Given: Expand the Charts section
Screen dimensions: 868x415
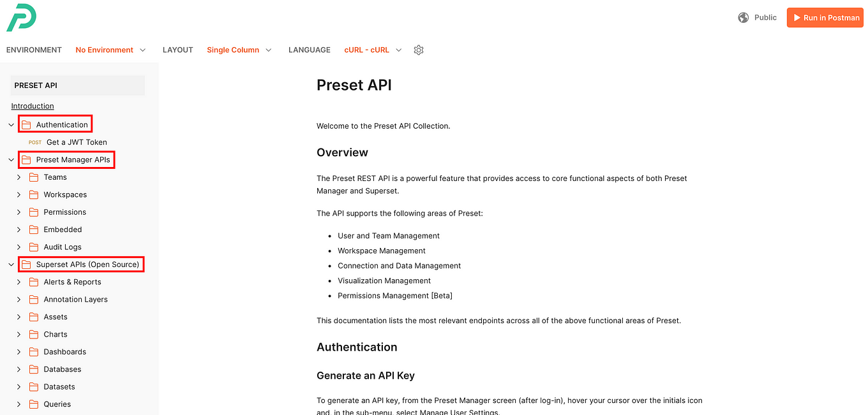Looking at the screenshot, I should tap(19, 334).
